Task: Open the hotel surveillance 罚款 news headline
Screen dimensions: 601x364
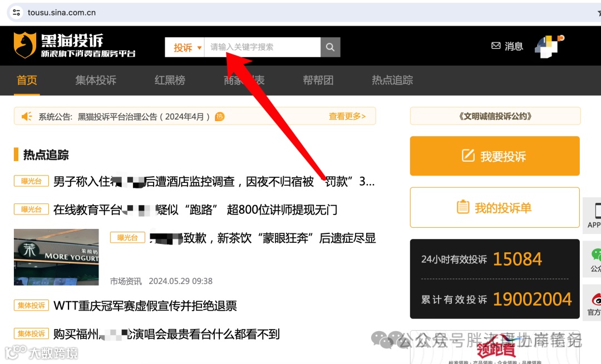Action: click(x=214, y=181)
